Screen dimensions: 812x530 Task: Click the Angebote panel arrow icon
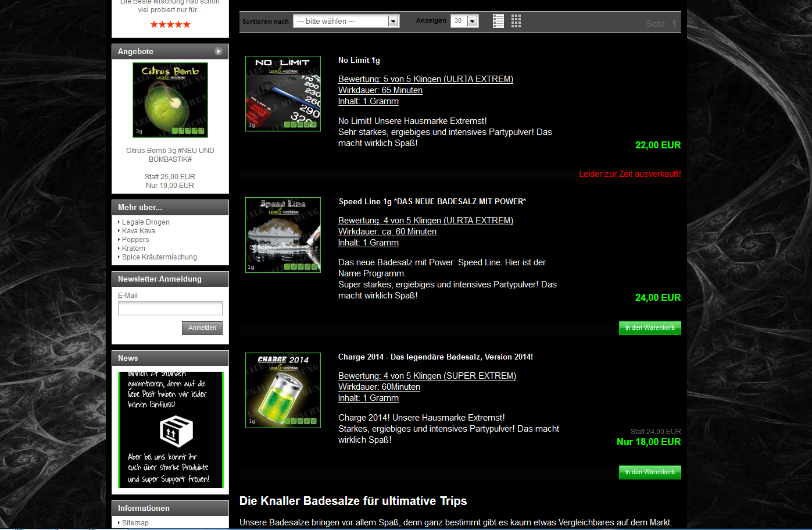pyautogui.click(x=219, y=51)
